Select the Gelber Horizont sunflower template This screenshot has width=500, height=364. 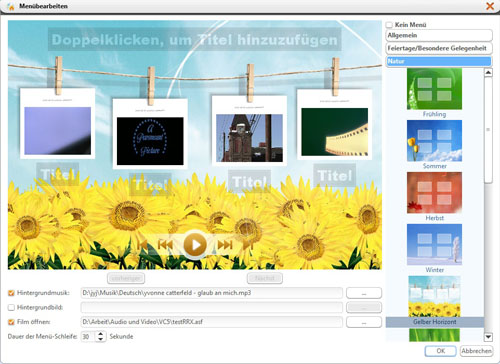point(434,296)
